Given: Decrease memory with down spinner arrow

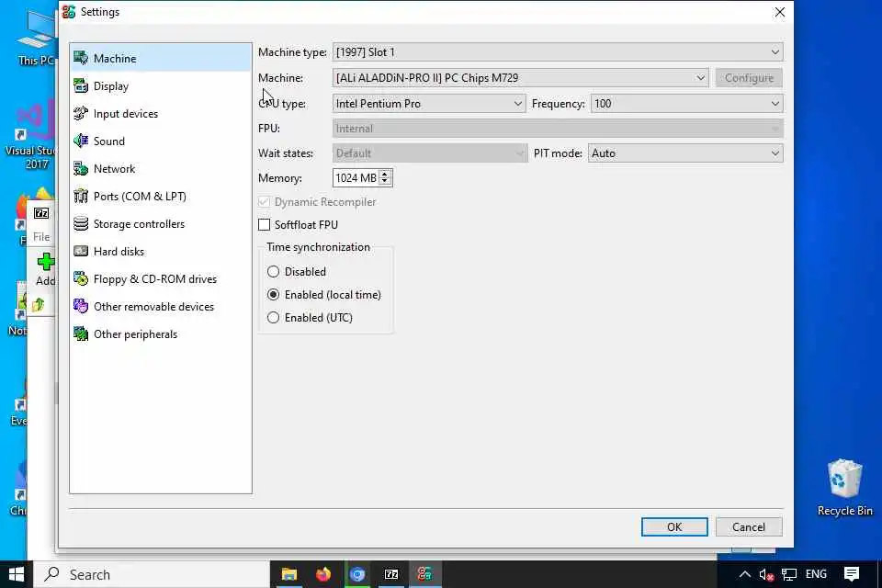Looking at the screenshot, I should pos(385,182).
